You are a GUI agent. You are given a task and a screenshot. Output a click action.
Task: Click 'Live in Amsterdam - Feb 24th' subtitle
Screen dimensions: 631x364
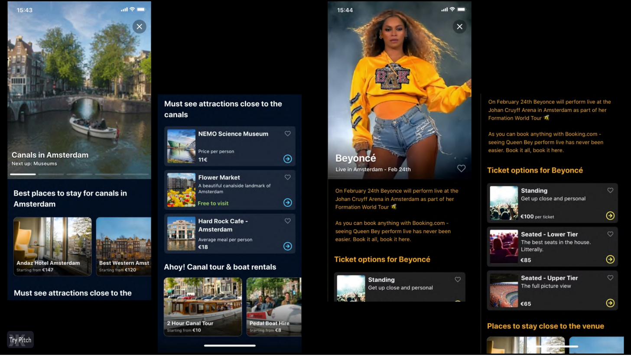(373, 169)
